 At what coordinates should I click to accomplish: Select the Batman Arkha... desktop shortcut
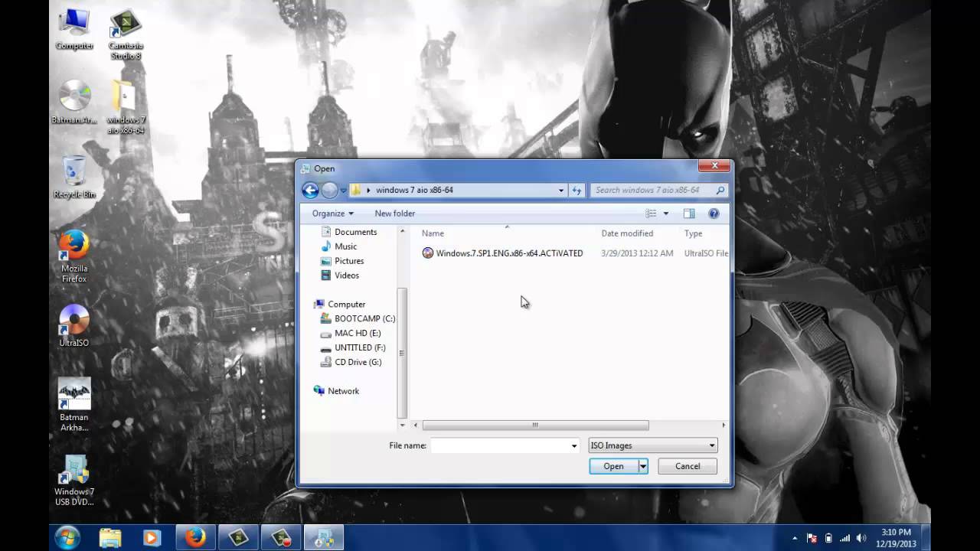pyautogui.click(x=74, y=405)
